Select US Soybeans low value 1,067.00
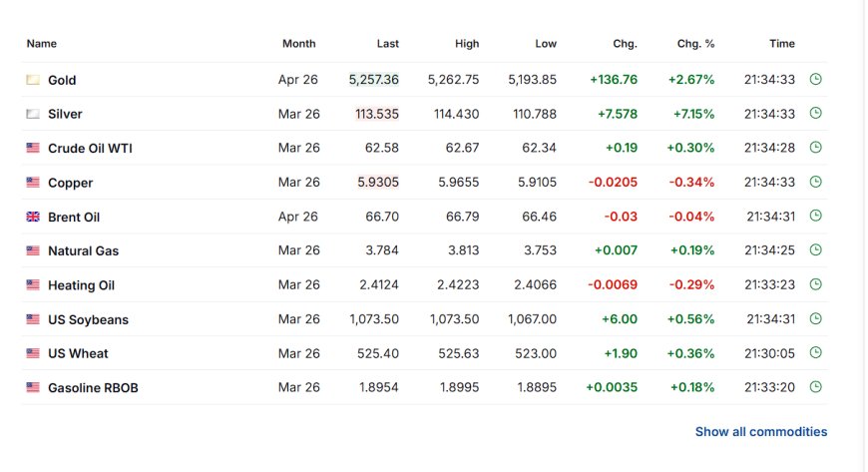868x472 pixels. [532, 319]
